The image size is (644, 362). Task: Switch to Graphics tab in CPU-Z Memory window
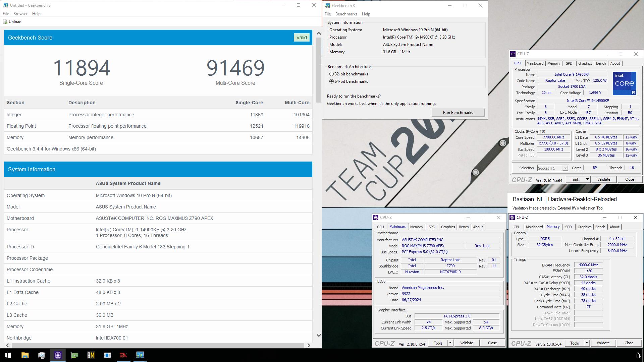[x=584, y=227]
